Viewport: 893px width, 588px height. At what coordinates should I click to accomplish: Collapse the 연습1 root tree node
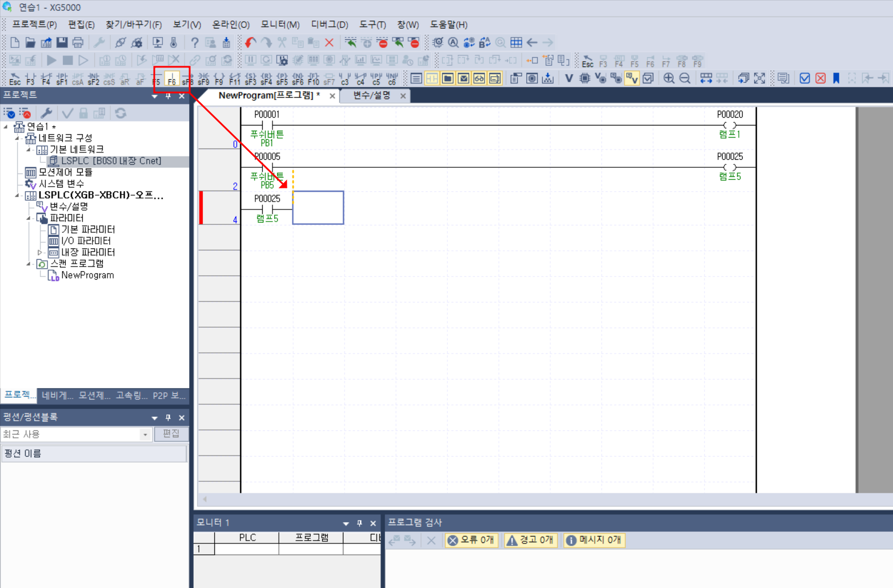[x=6, y=127]
